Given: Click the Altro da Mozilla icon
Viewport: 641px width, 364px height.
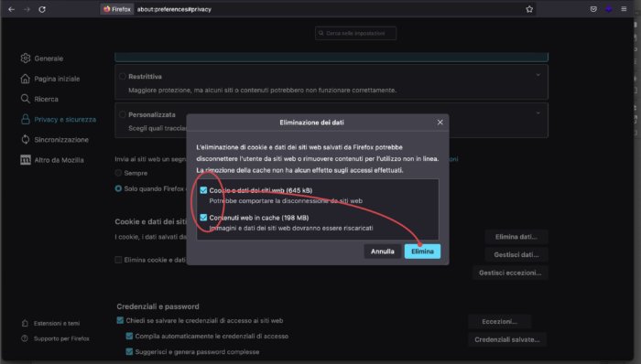Looking at the screenshot, I should click(x=26, y=160).
